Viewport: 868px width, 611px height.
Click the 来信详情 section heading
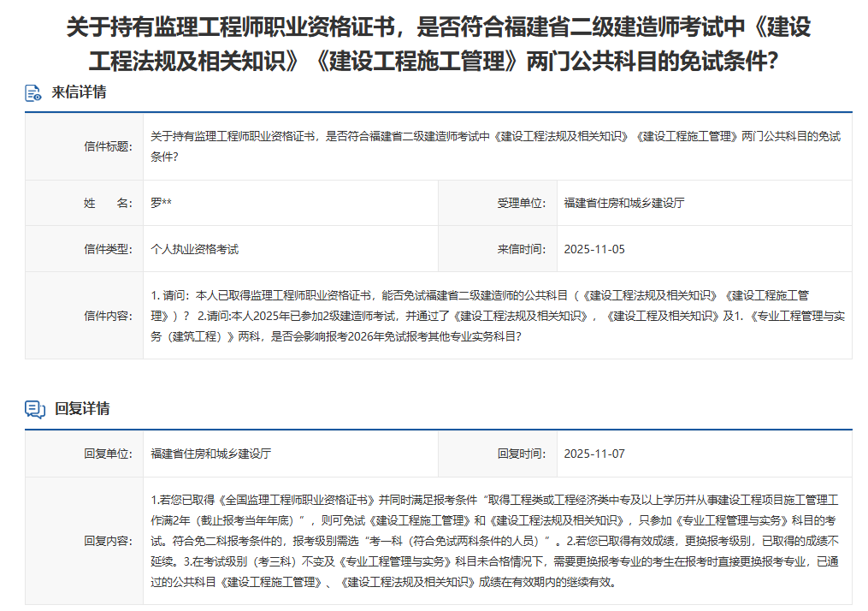click(x=79, y=92)
